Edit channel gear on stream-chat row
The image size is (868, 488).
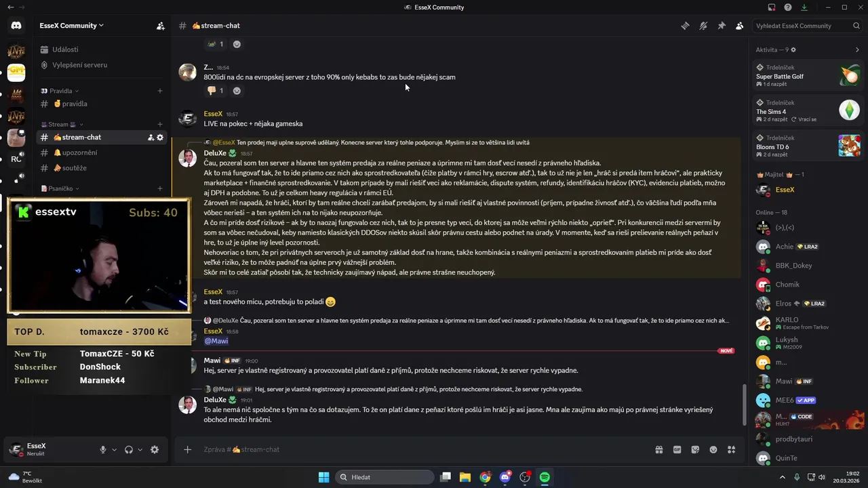tap(160, 138)
